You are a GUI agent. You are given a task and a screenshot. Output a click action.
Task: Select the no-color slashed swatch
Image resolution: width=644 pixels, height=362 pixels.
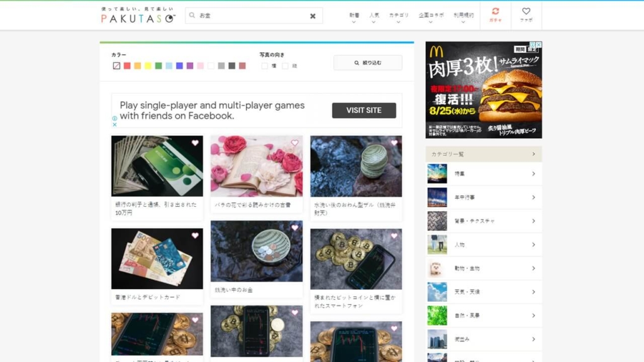tap(116, 65)
